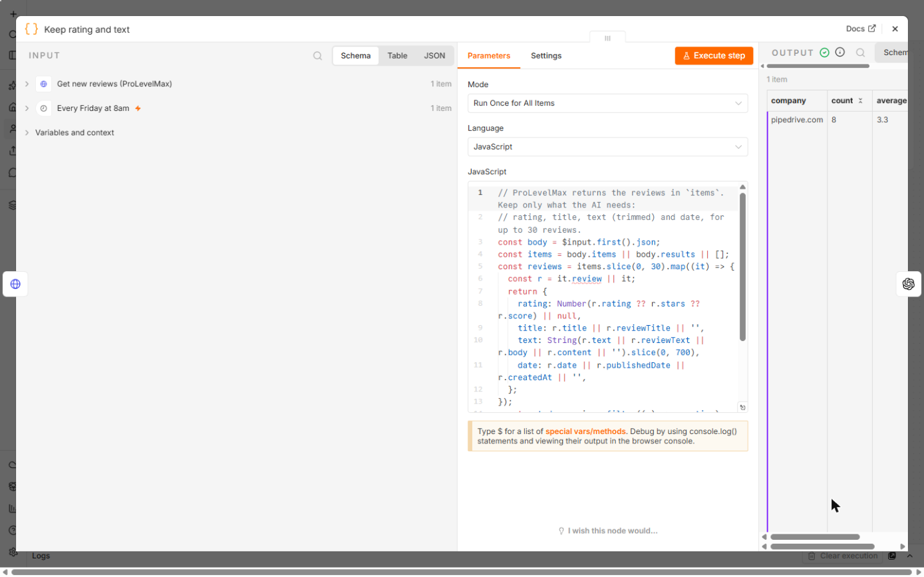This screenshot has width=924, height=577.
Task: Click the drag handle above the Parameters panel
Action: pos(607,38)
